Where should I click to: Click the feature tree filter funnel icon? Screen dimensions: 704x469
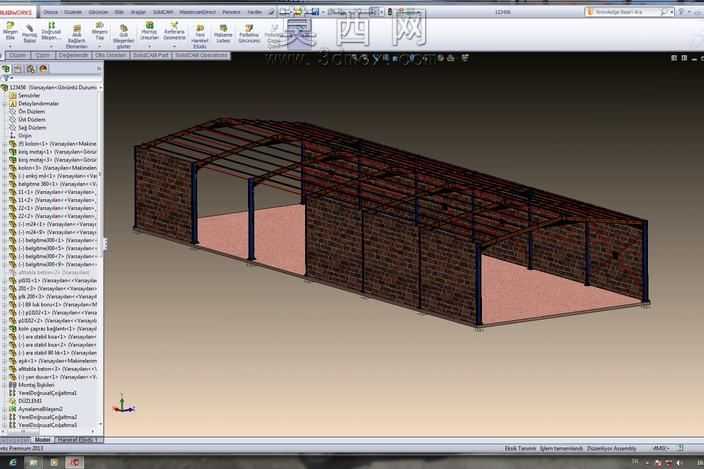pyautogui.click(x=6, y=78)
